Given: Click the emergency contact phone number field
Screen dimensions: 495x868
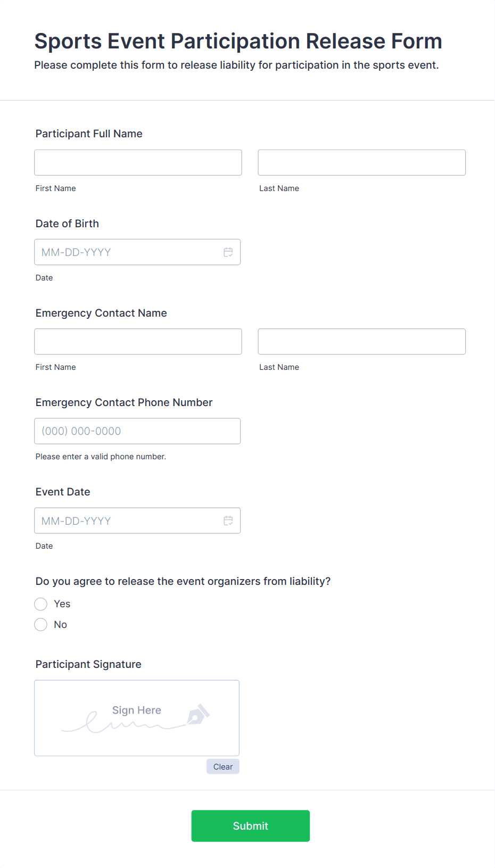Looking at the screenshot, I should (x=137, y=431).
